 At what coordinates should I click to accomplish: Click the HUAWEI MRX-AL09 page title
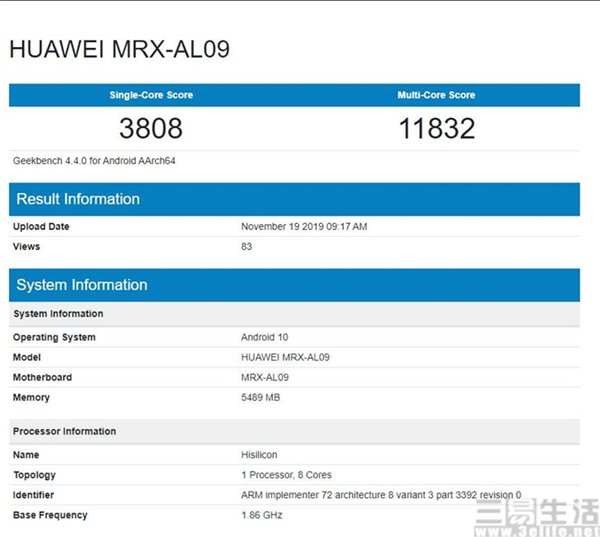[119, 49]
